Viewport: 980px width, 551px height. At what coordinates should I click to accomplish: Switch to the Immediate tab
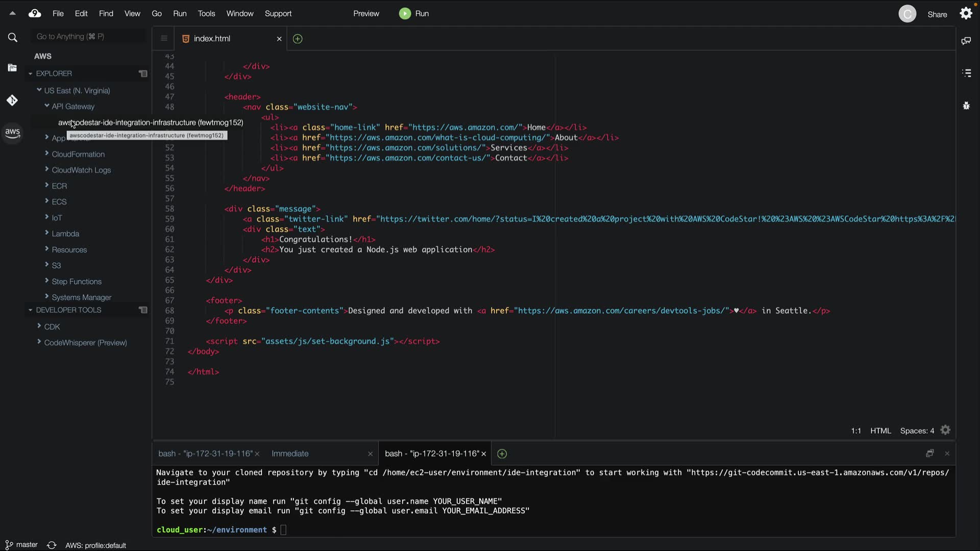tap(290, 454)
